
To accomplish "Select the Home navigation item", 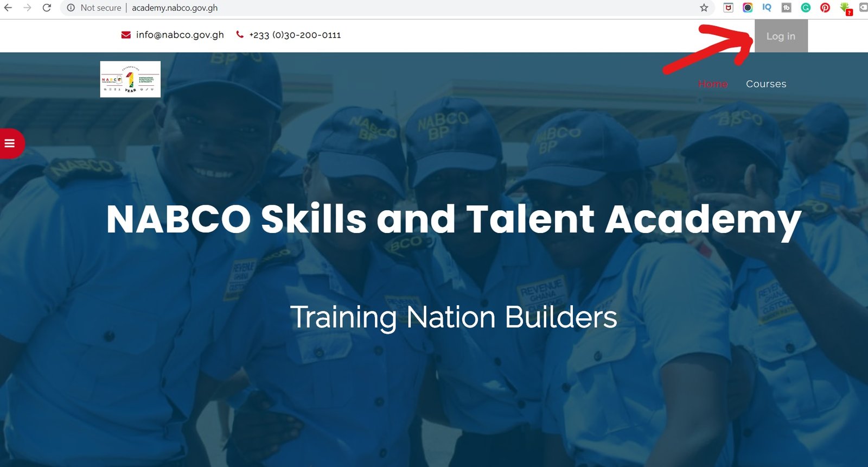I will [713, 84].
